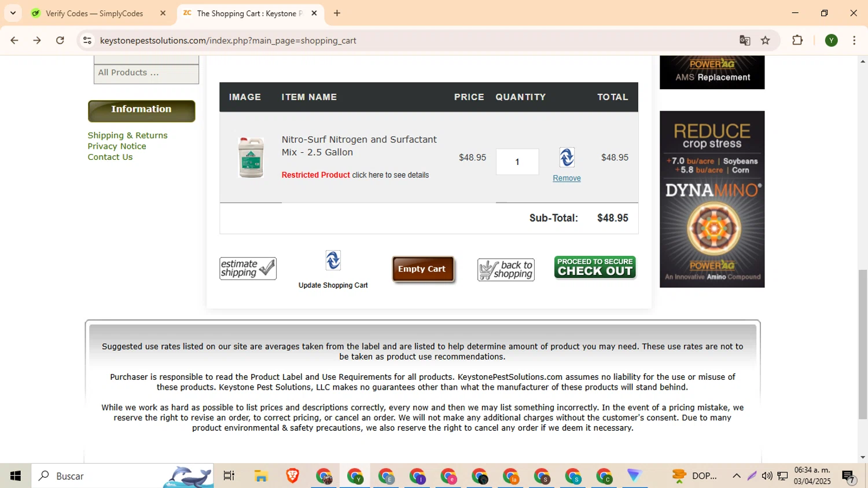Open File Explorer from the taskbar
The image size is (868, 488).
[261, 476]
